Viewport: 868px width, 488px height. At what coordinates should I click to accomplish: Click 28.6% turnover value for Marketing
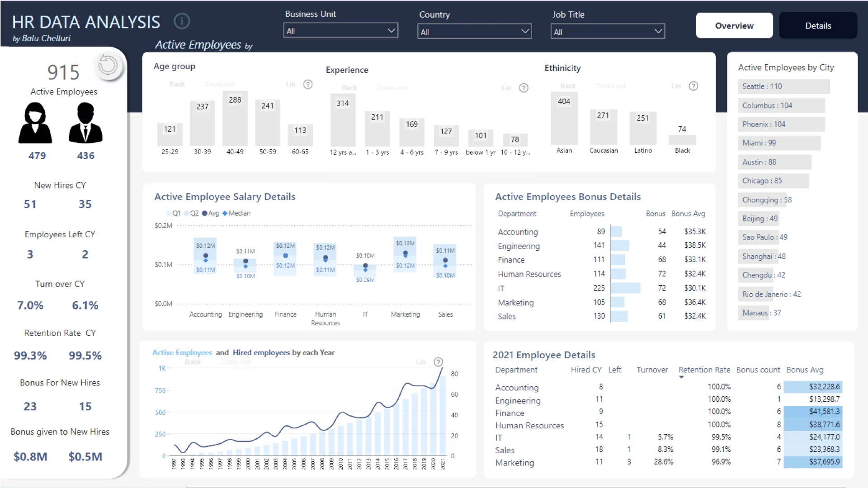pos(663,462)
